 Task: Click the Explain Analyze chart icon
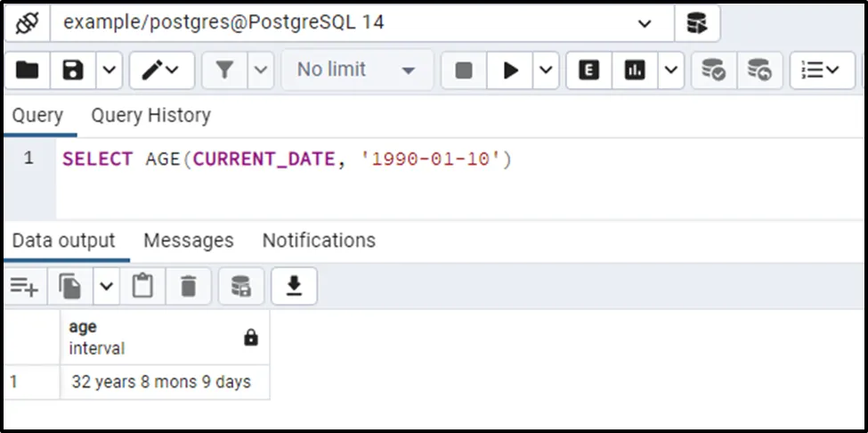coord(635,70)
